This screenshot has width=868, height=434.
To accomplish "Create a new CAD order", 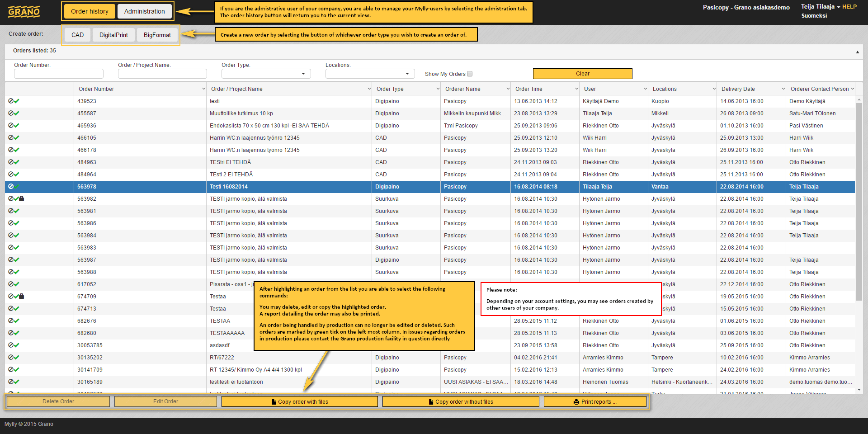I will point(77,35).
